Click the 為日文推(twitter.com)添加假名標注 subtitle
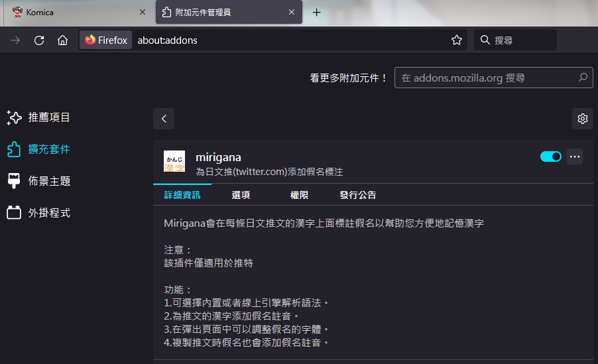This screenshot has width=598, height=364. point(269,172)
